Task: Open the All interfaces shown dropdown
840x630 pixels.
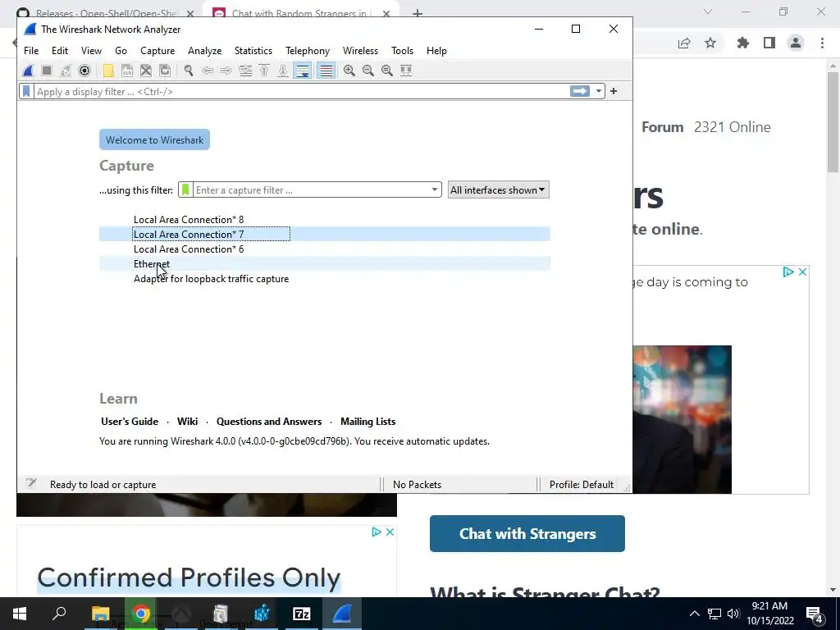Action: point(498,189)
